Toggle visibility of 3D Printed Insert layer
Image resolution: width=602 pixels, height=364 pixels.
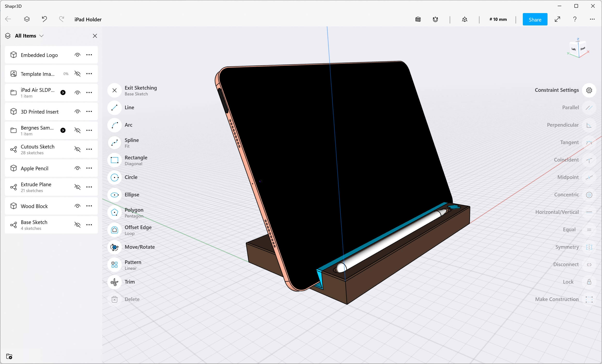78,111
